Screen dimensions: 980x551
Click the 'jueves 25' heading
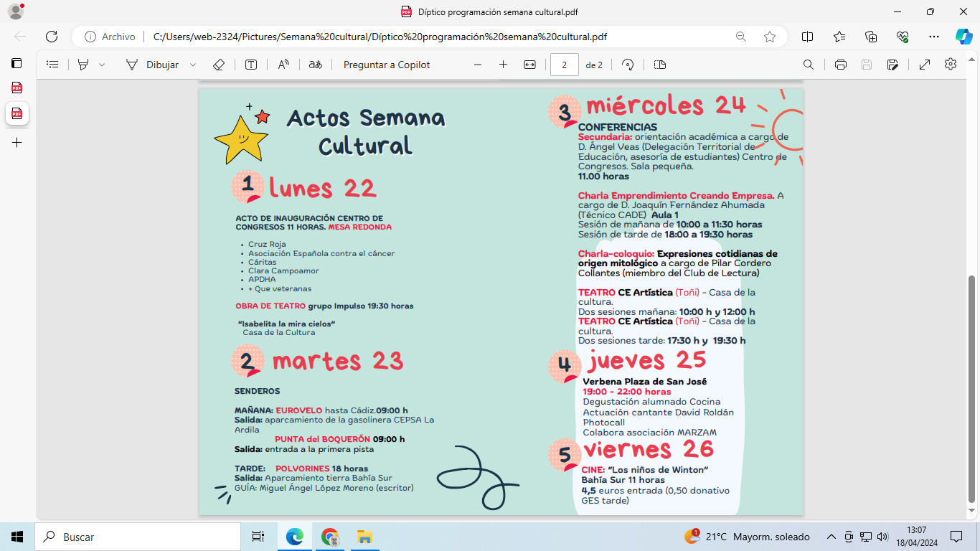648,359
